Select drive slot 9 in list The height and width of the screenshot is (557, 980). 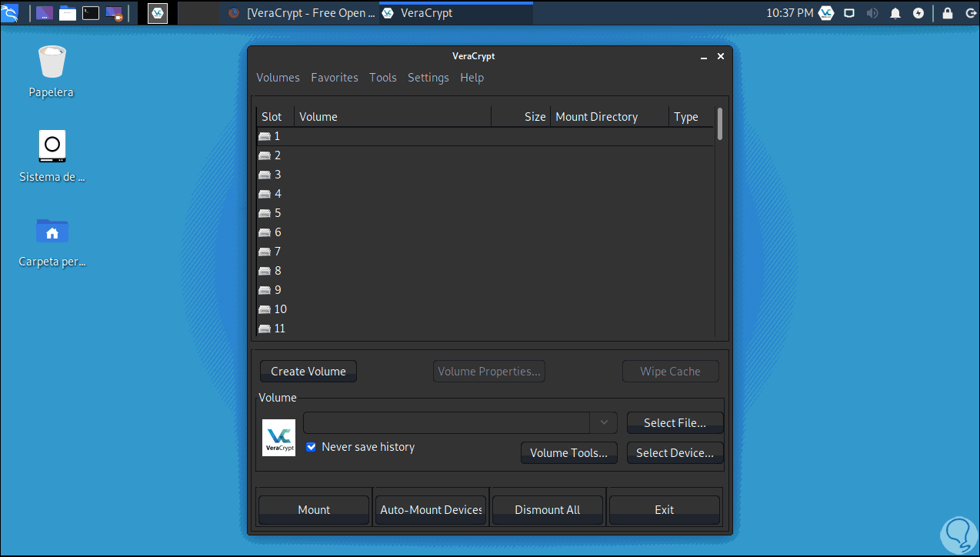[x=485, y=290]
